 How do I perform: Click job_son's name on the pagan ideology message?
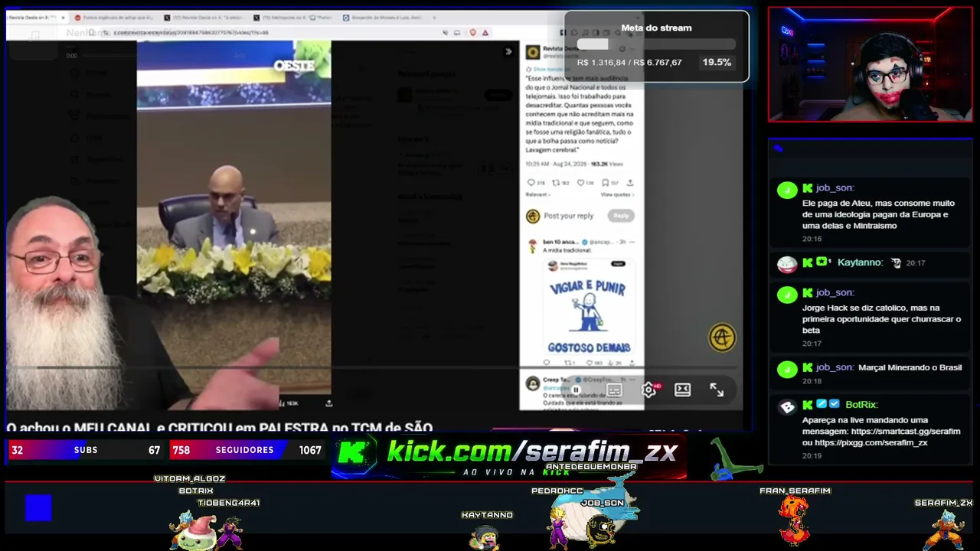pos(835,187)
